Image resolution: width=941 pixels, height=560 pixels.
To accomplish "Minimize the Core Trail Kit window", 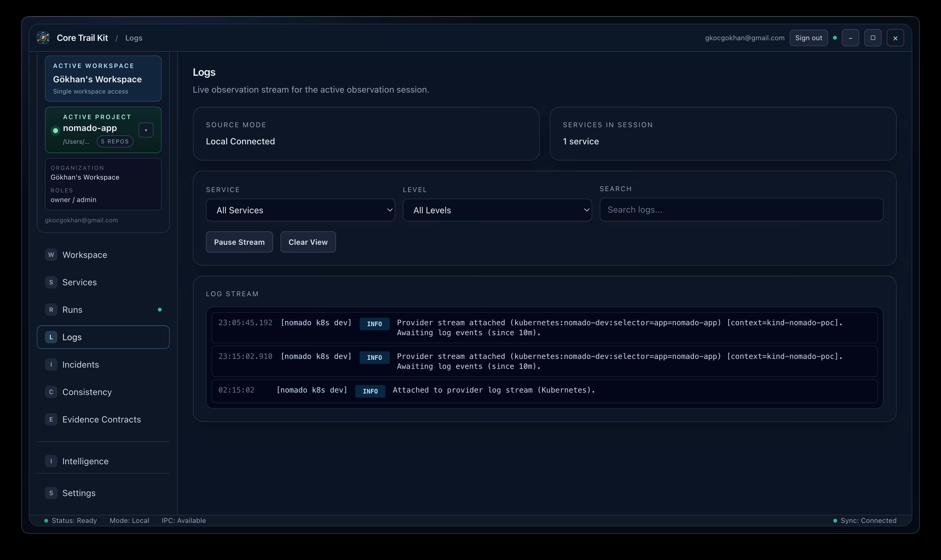I will 851,38.
